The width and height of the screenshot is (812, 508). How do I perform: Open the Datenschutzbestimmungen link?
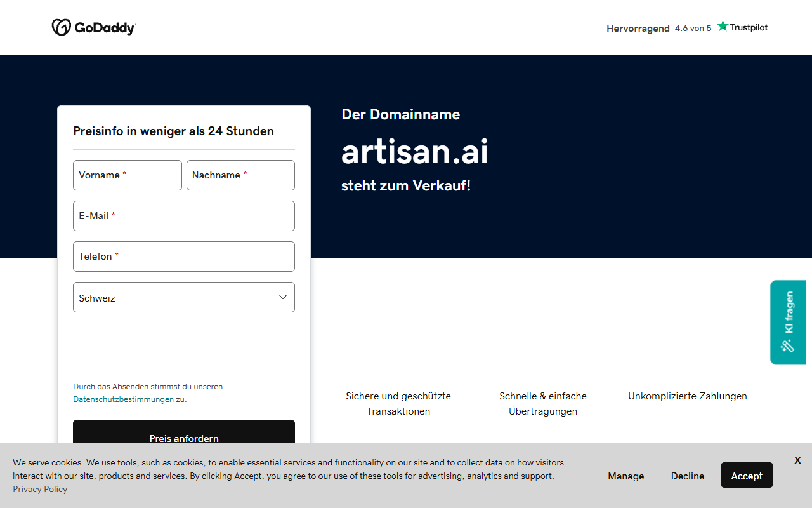pyautogui.click(x=123, y=399)
